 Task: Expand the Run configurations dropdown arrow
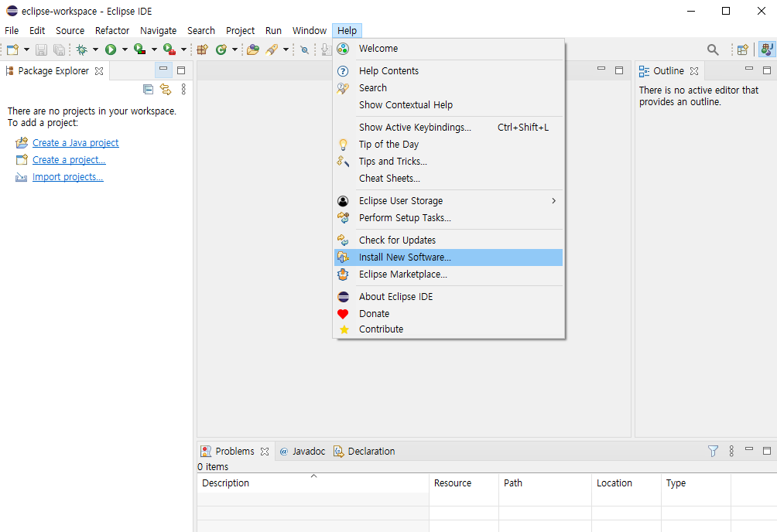click(x=125, y=49)
